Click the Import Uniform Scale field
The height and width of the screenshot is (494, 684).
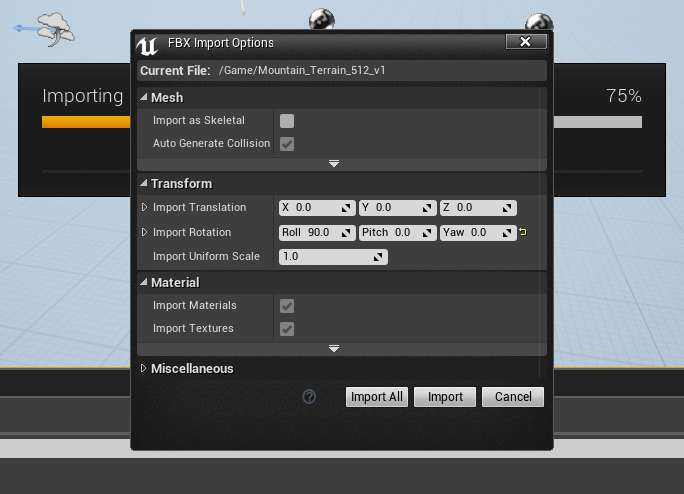click(x=333, y=257)
